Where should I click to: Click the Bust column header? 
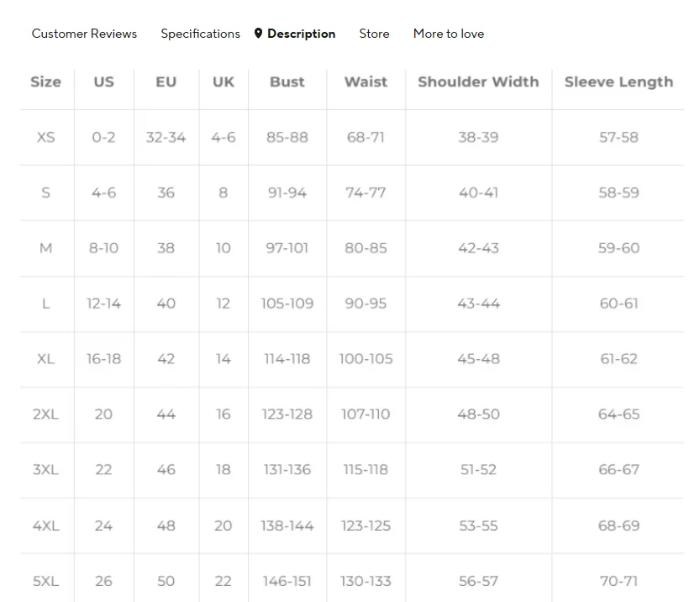click(x=287, y=82)
